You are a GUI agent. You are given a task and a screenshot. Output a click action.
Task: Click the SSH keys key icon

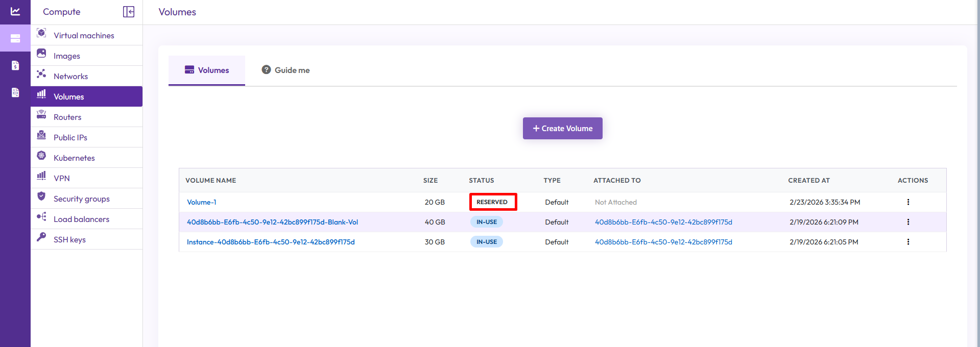pos(42,237)
